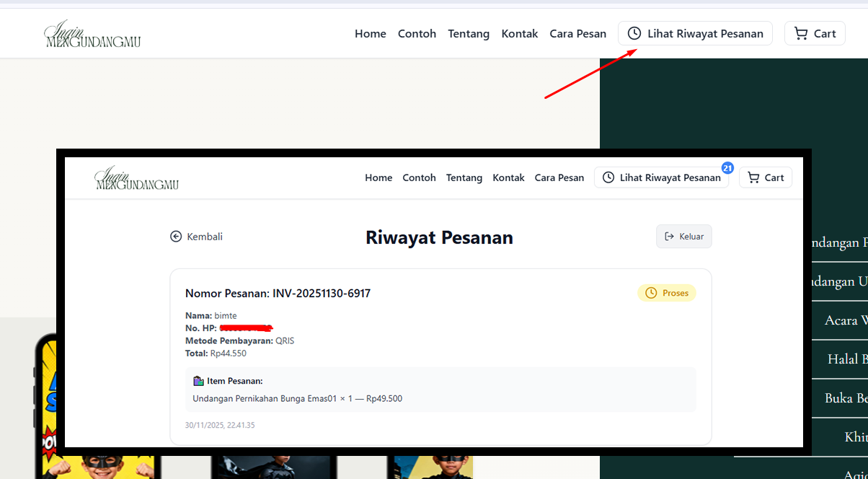Click the clock icon in the yellow Proses badge
The width and height of the screenshot is (868, 479).
click(x=651, y=293)
